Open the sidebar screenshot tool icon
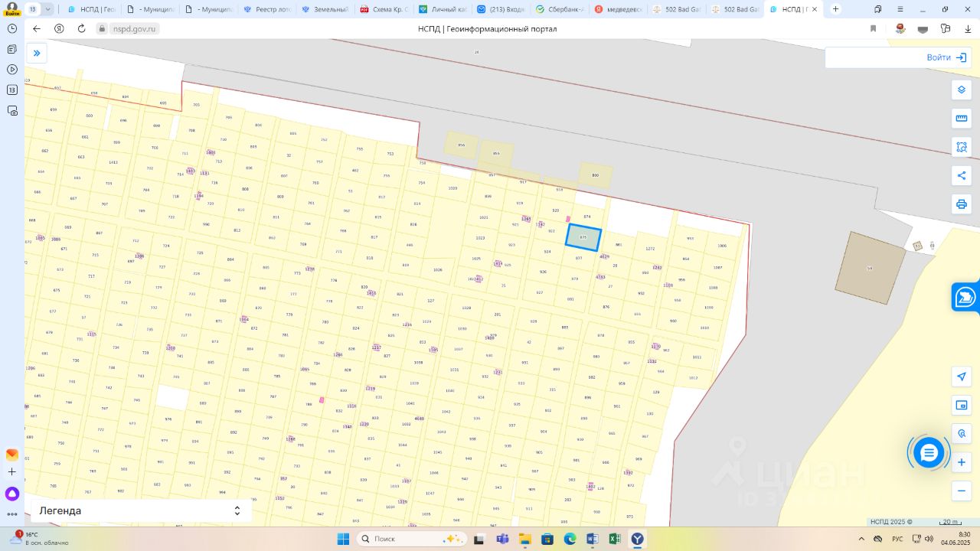 point(11,111)
